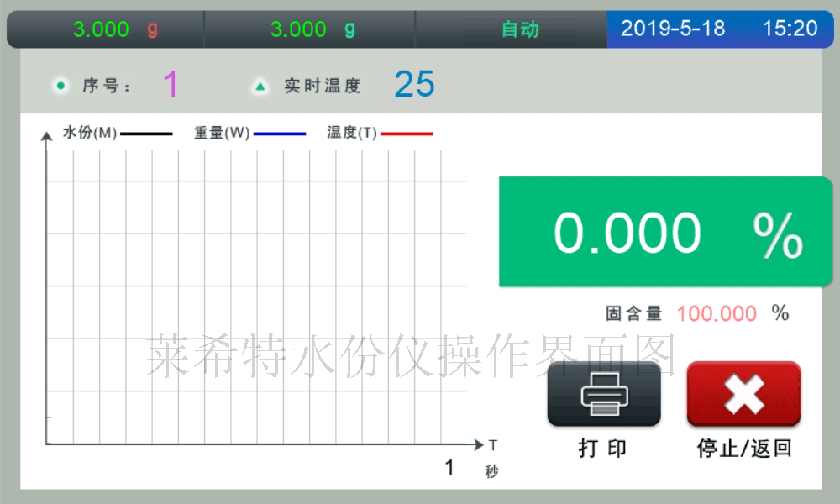The height and width of the screenshot is (504, 840).
Task: Click the clock display showing 15:20
Action: pos(793,27)
